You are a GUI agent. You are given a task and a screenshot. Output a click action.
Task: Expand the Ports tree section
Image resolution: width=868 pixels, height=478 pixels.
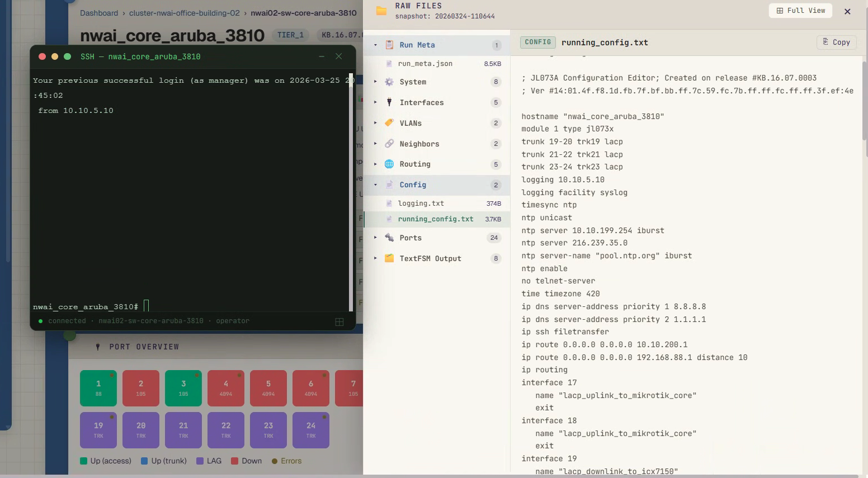[375, 238]
